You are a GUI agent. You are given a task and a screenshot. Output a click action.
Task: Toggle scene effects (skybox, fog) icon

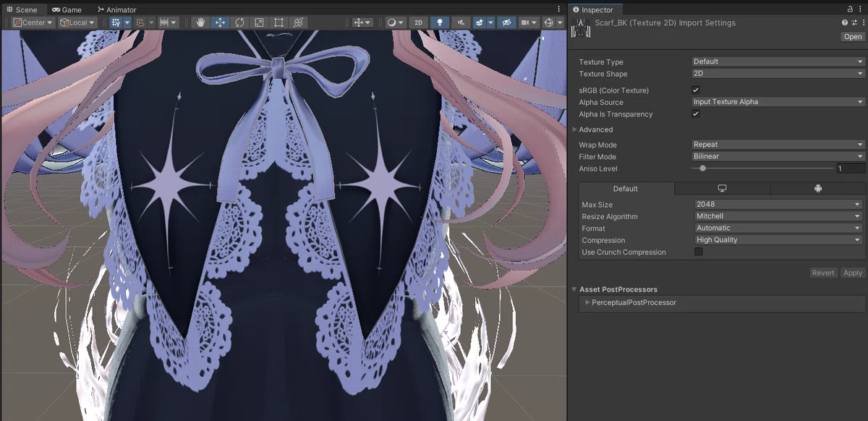coord(479,22)
